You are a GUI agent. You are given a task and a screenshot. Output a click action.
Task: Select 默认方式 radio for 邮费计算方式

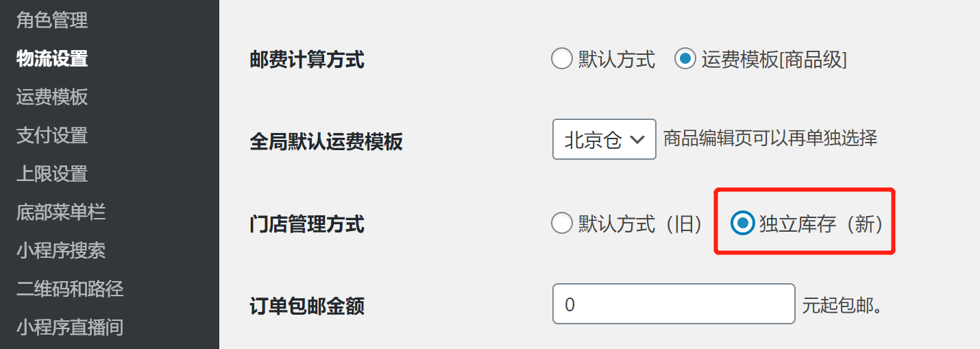[561, 60]
